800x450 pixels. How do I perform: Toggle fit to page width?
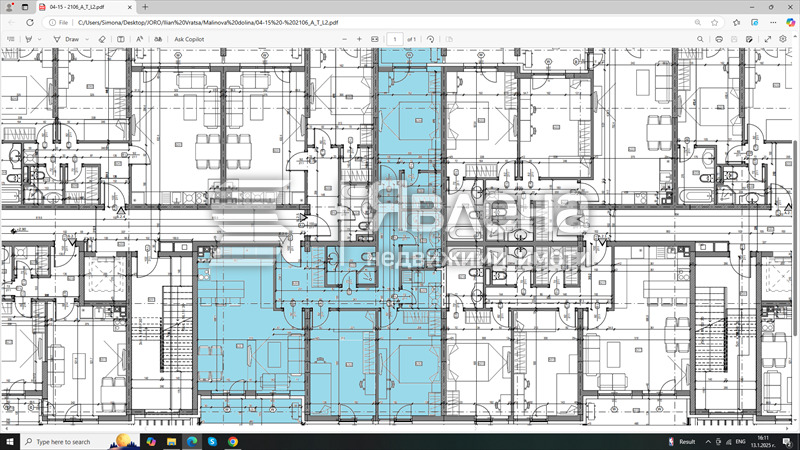coord(375,39)
